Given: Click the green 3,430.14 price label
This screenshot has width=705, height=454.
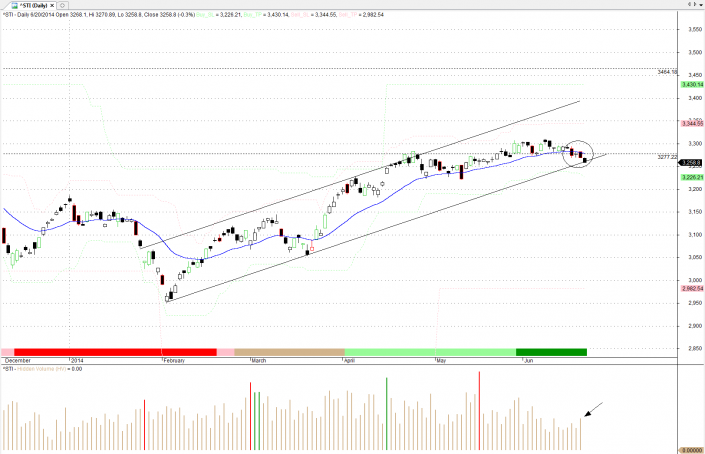Looking at the screenshot, I should [x=691, y=85].
